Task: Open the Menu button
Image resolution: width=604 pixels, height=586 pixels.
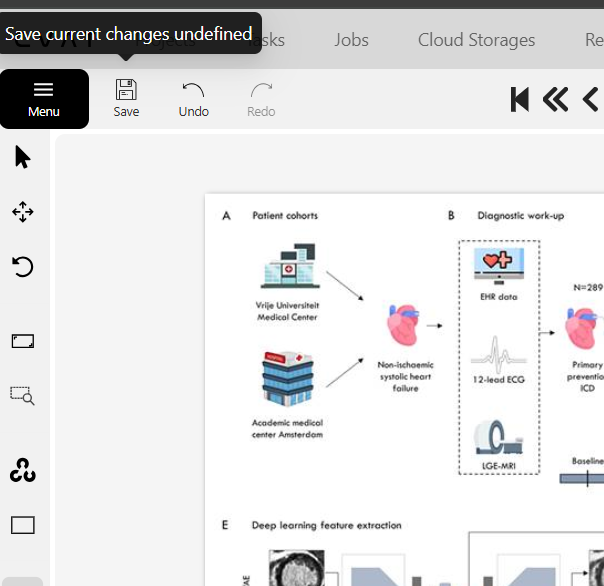Action: point(44,99)
